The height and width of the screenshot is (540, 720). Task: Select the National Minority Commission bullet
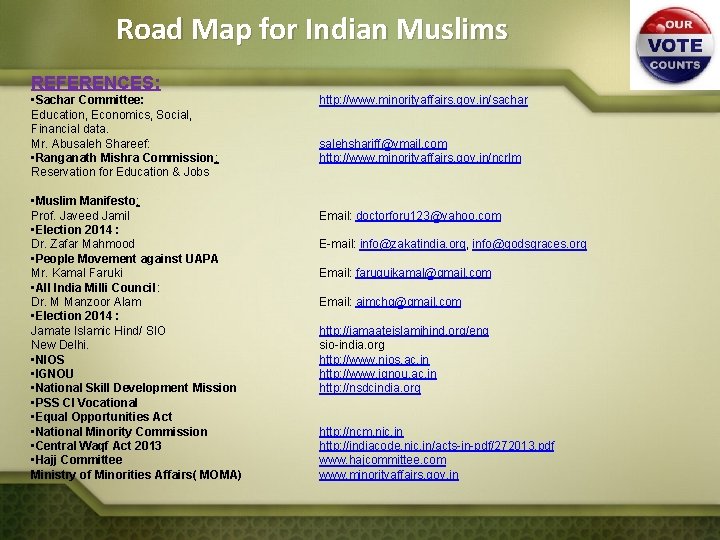119,432
